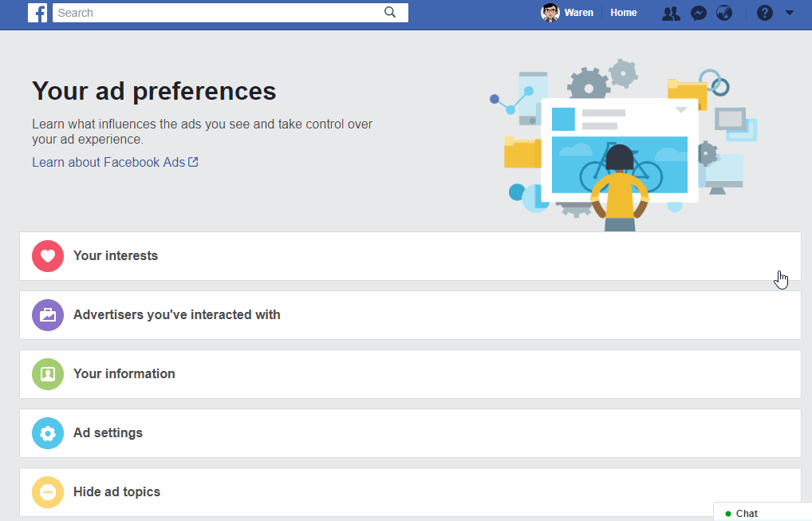Click the red heart interests icon

tap(48, 256)
